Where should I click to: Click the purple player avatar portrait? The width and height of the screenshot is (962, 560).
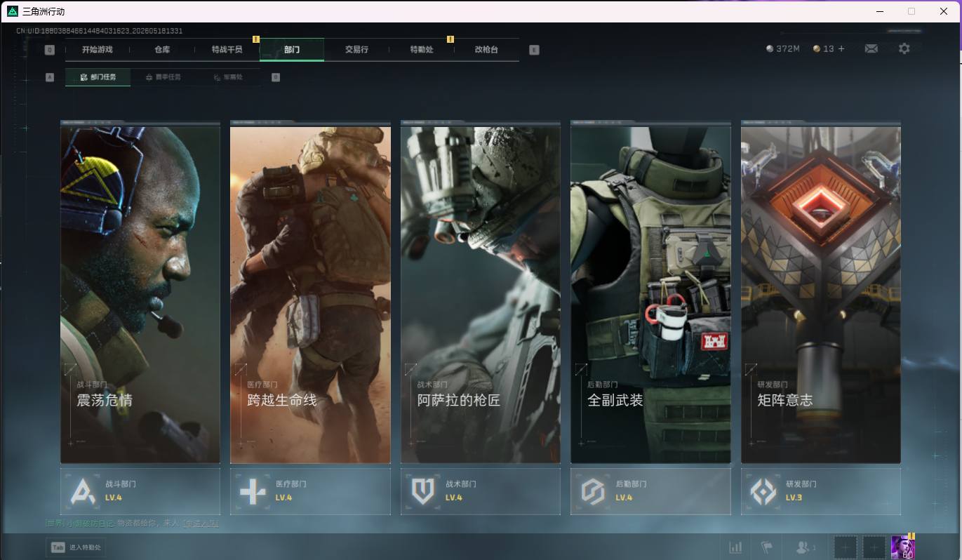902,547
